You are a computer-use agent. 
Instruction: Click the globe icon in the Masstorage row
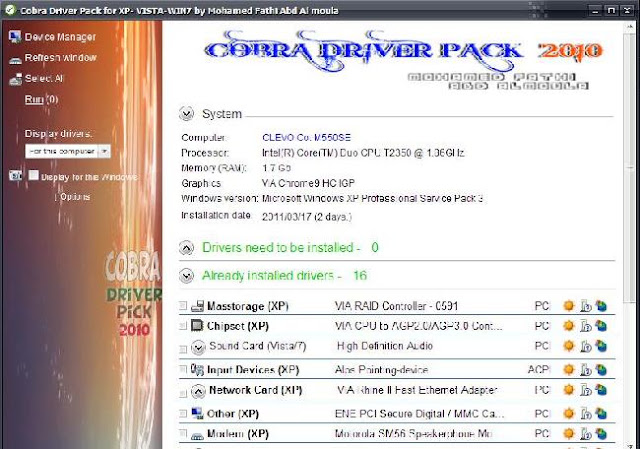point(601,306)
